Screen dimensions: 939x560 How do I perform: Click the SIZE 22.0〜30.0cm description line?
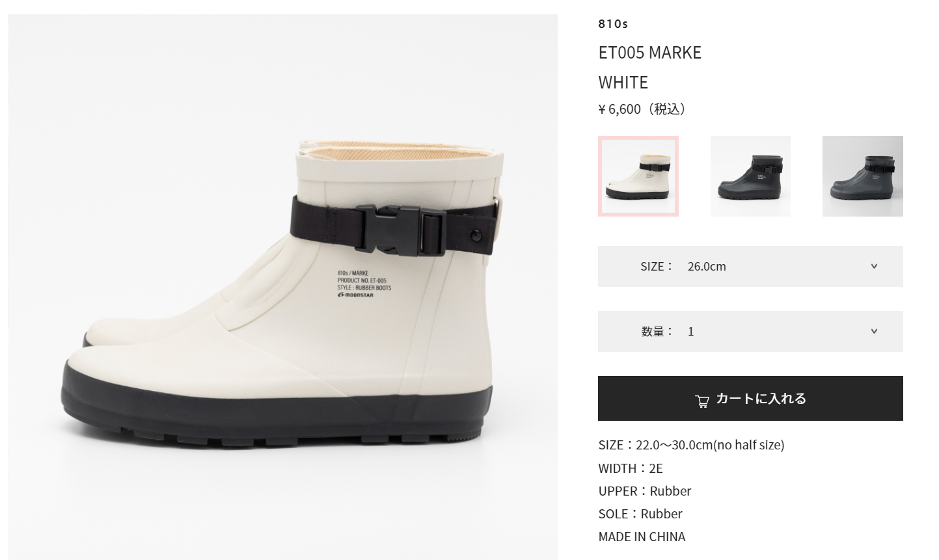[691, 445]
